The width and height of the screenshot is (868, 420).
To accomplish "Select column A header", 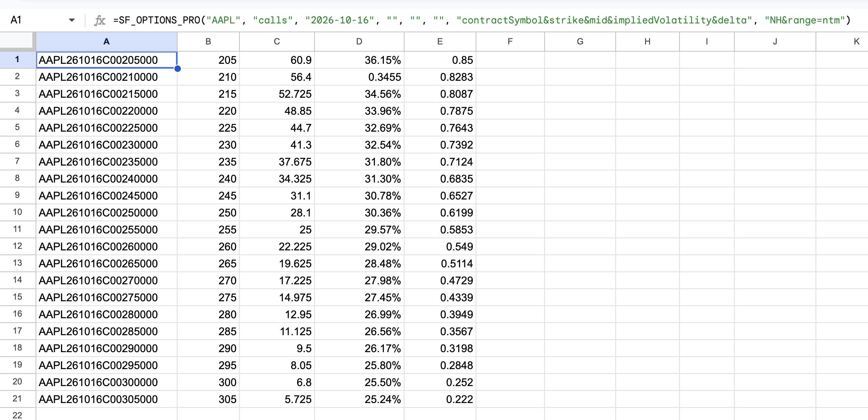I will pos(107,41).
